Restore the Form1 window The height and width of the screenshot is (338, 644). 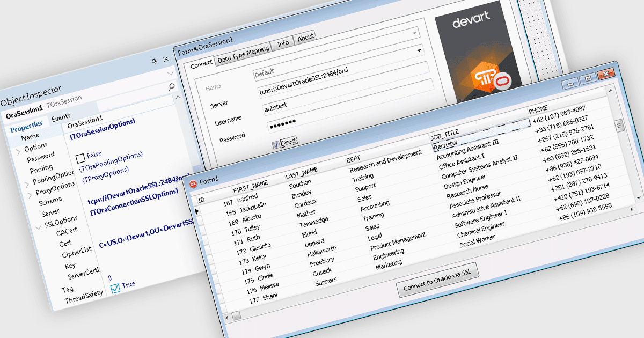point(588,78)
